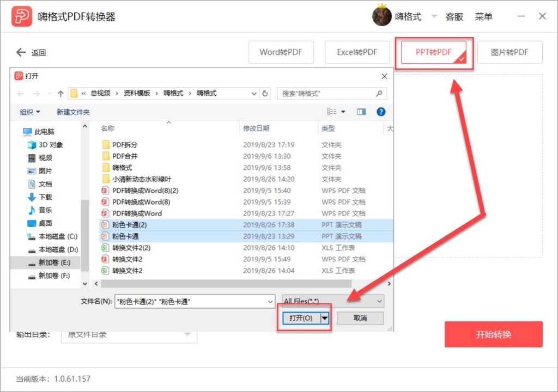This screenshot has width=558, height=392.
Task: Toggle the preview pane icon
Action: (x=361, y=112)
